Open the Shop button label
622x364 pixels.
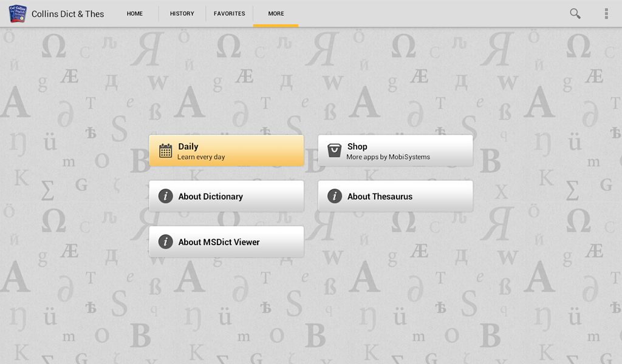357,147
